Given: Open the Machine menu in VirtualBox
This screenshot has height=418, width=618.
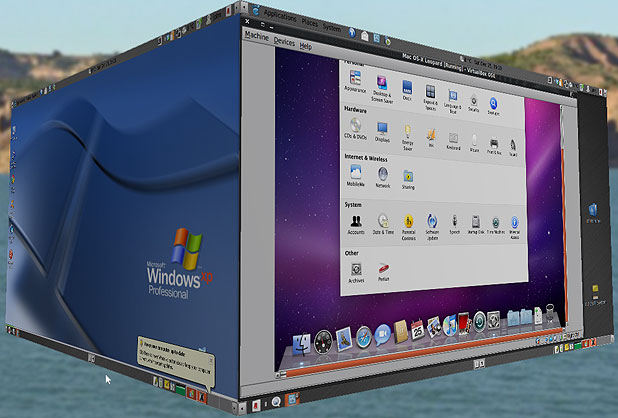Looking at the screenshot, I should pyautogui.click(x=256, y=35).
